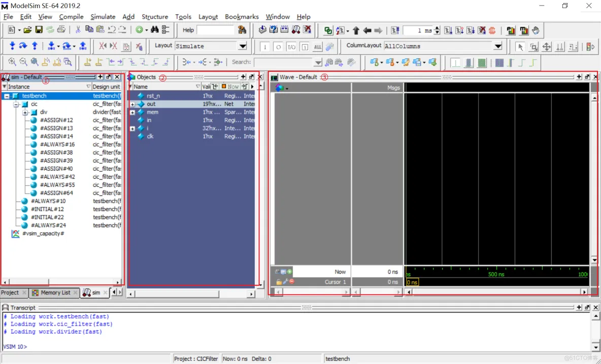Open the Simulate menu
Screen dimensions: 601x364
pyautogui.click(x=103, y=17)
